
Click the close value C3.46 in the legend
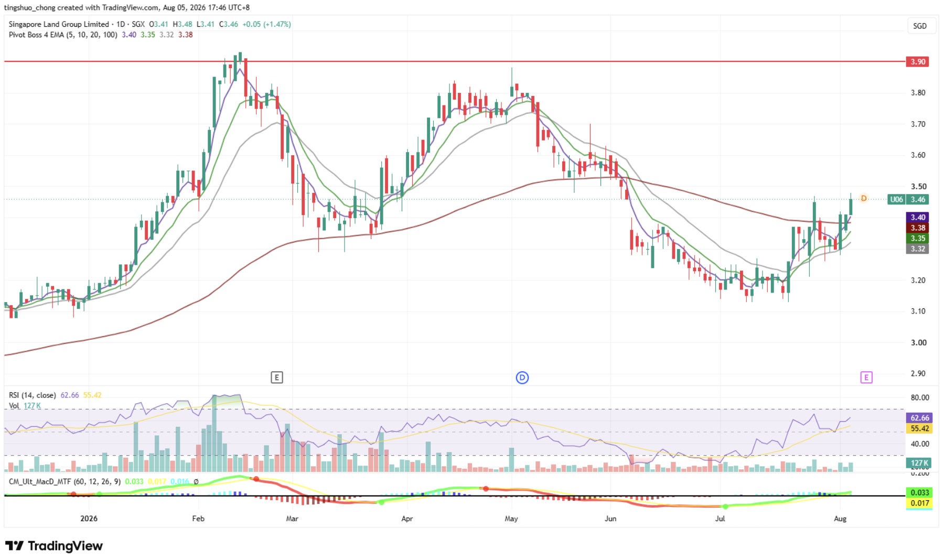pos(228,24)
